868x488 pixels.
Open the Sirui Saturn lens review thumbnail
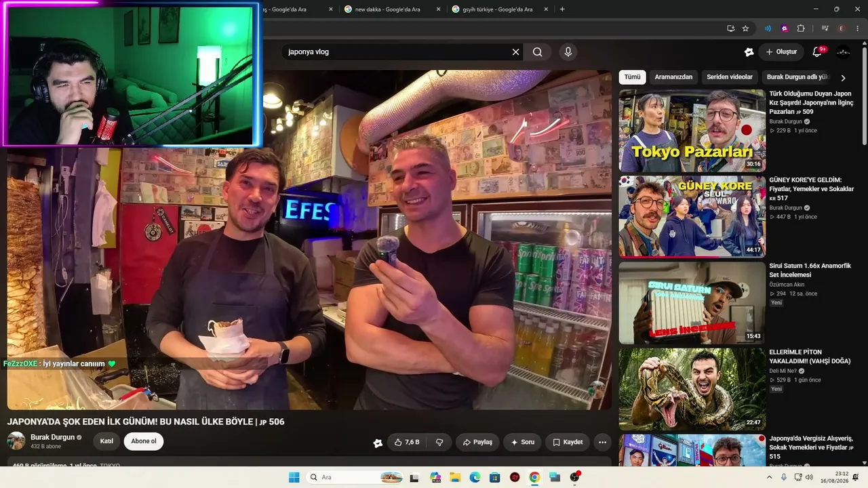(x=692, y=303)
